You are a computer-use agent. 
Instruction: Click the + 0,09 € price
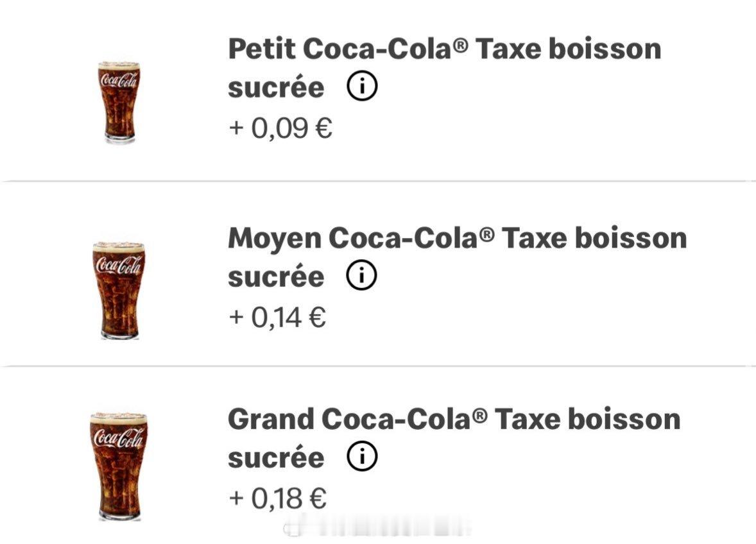click(x=280, y=128)
